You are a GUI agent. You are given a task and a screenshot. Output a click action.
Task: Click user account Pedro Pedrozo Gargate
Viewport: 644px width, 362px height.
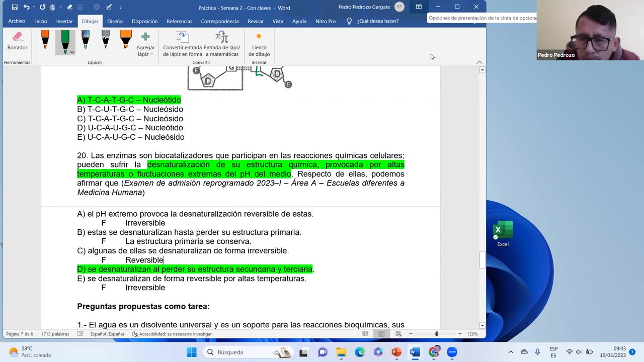[371, 7]
